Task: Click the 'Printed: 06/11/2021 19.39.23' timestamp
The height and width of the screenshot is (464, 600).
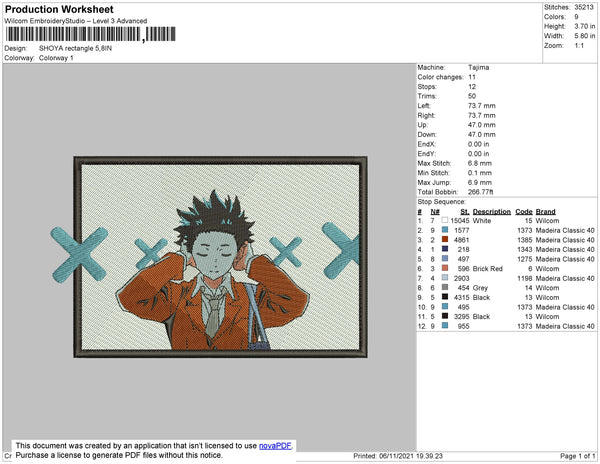Action: 398,456
